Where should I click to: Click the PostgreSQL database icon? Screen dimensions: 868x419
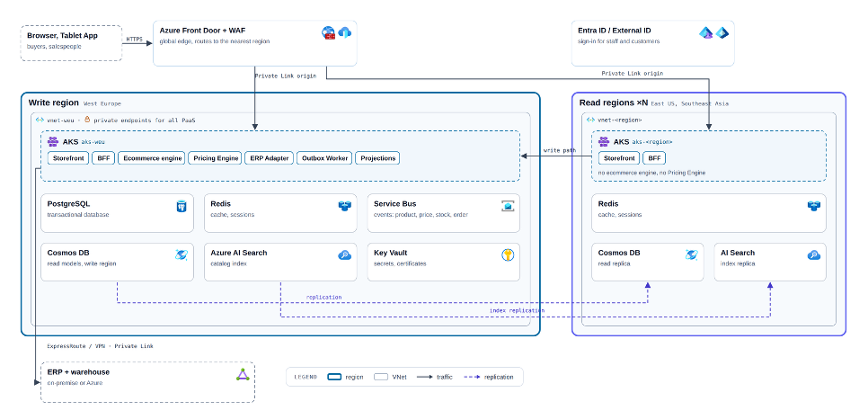pyautogui.click(x=182, y=206)
